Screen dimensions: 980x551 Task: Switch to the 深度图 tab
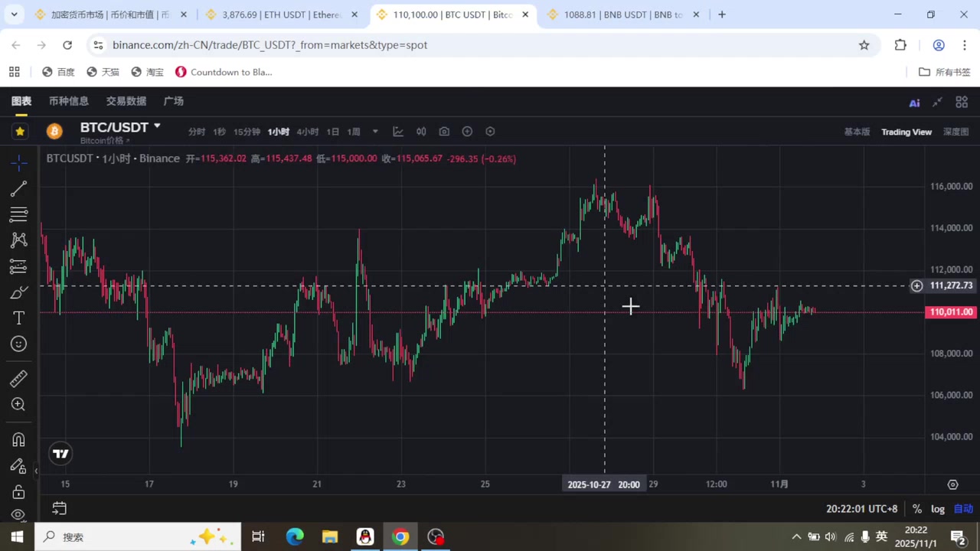pos(955,131)
